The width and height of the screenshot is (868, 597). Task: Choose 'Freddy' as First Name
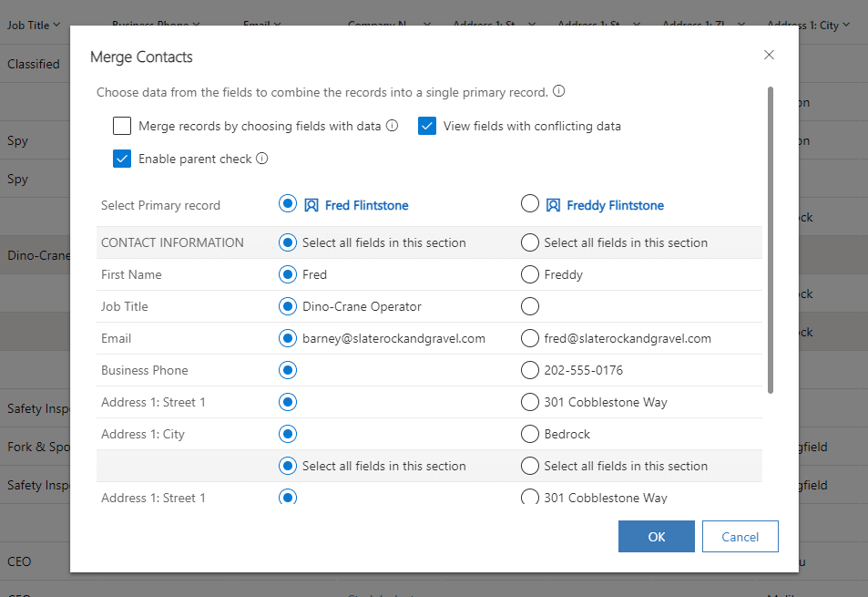tap(530, 274)
